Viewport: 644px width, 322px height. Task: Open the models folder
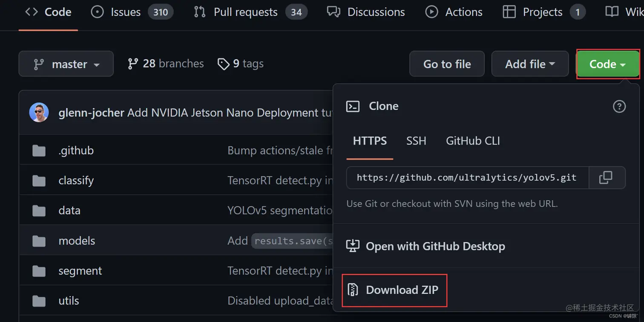tap(77, 241)
